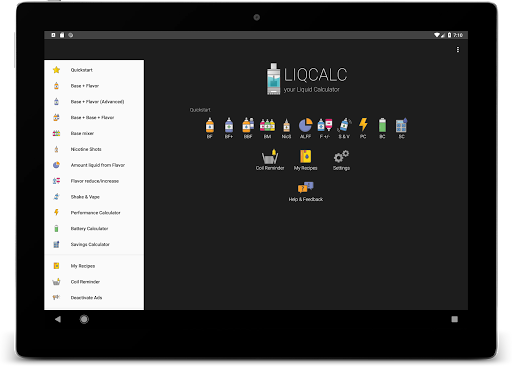The width and height of the screenshot is (512, 366).
Task: Open the three-dot overflow menu
Action: pos(458,50)
